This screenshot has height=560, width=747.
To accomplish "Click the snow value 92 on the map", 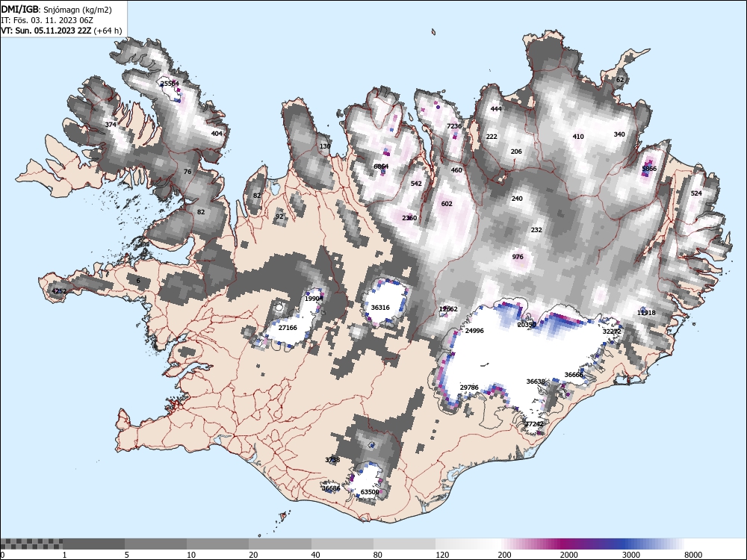I will (279, 217).
